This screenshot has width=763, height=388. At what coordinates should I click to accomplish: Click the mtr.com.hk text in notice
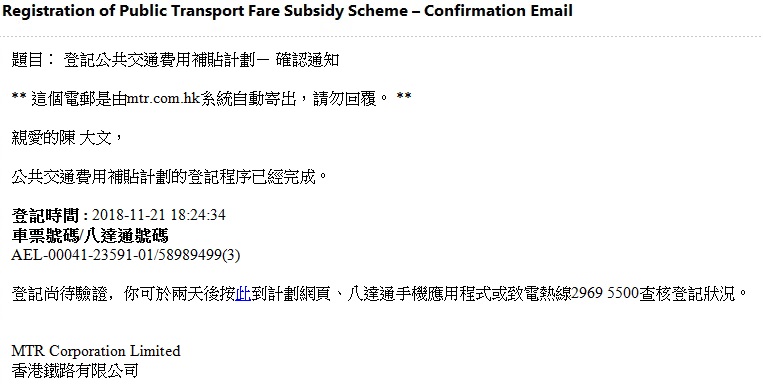pyautogui.click(x=163, y=98)
